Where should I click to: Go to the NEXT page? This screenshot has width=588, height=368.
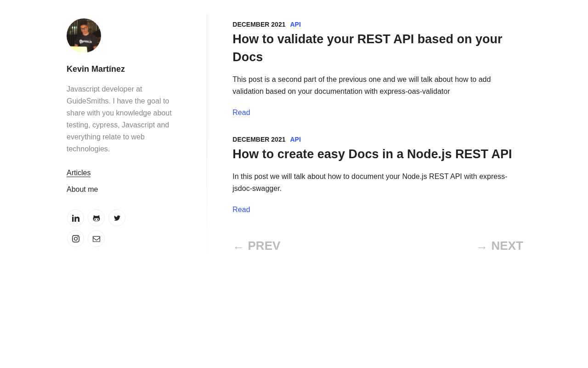(x=507, y=246)
